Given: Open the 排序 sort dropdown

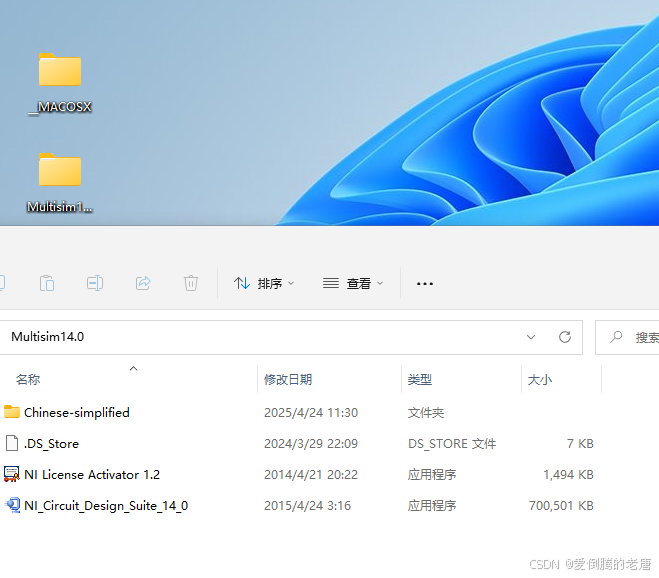Looking at the screenshot, I should tap(264, 284).
